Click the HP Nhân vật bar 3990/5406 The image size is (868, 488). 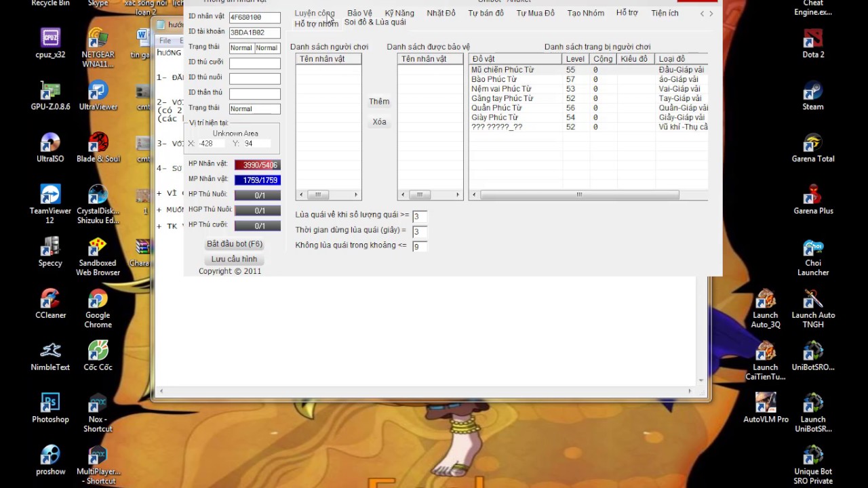258,165
